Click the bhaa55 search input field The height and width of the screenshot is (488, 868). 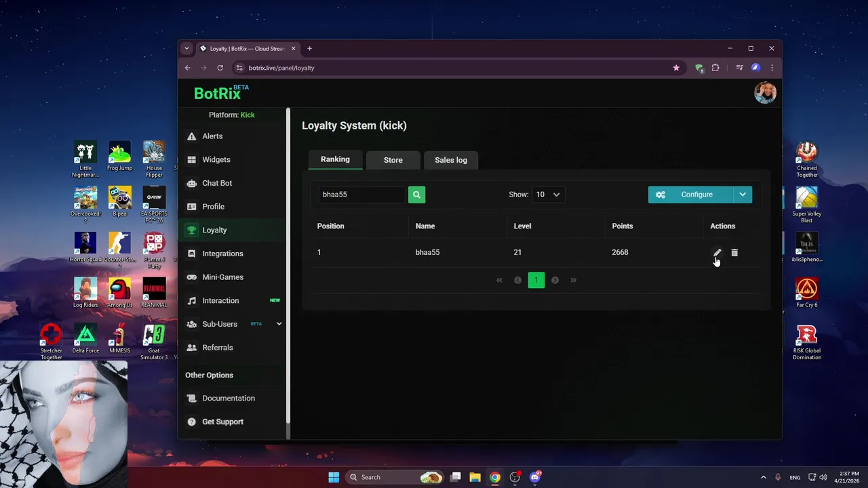[362, 195]
